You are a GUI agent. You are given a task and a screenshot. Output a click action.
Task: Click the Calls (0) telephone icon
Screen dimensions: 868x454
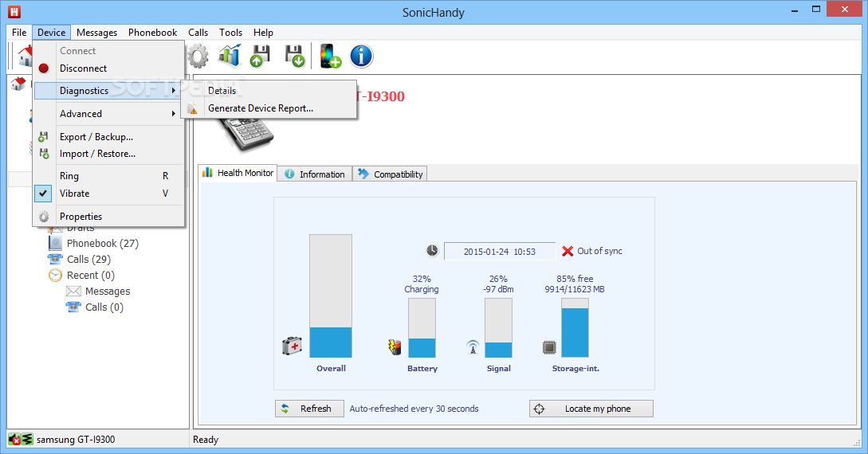(x=73, y=307)
